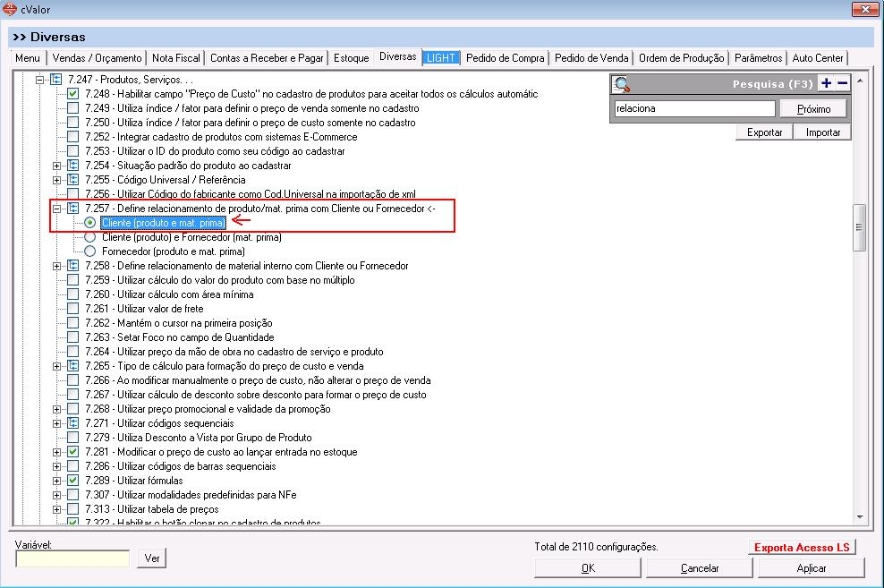The height and width of the screenshot is (588, 884).
Task: Enable 7.267 desconto sobre desconto
Action: click(x=73, y=395)
